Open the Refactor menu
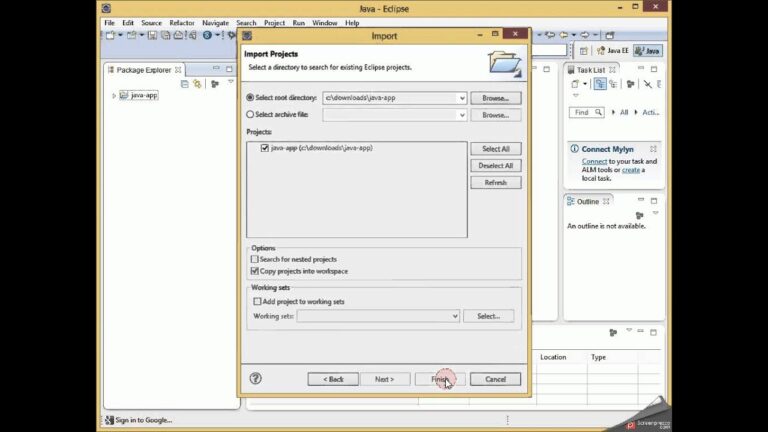This screenshot has width=768, height=432. 182,23
